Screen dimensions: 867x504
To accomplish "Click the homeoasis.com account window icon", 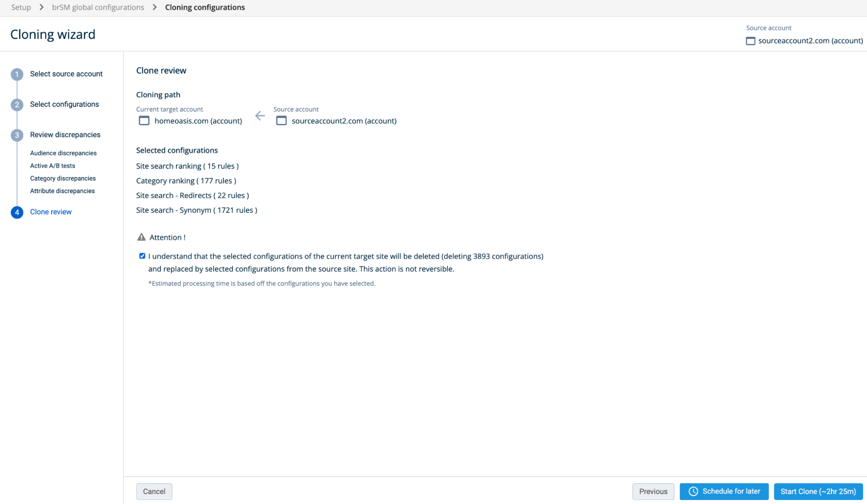I will point(144,120).
